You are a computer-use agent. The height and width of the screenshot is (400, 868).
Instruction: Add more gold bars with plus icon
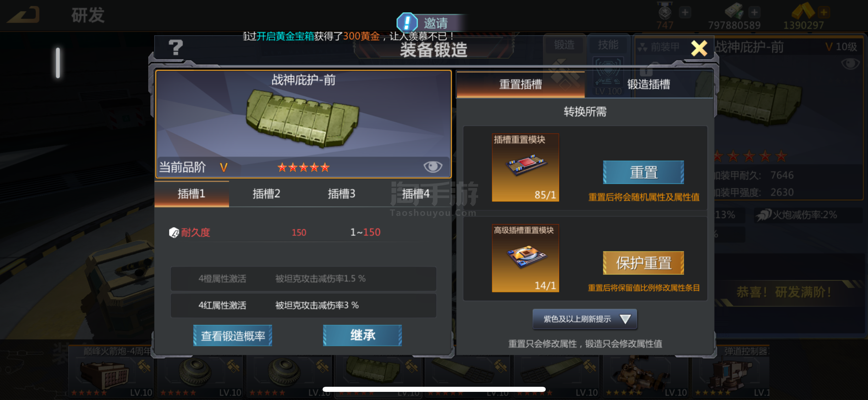(x=824, y=13)
